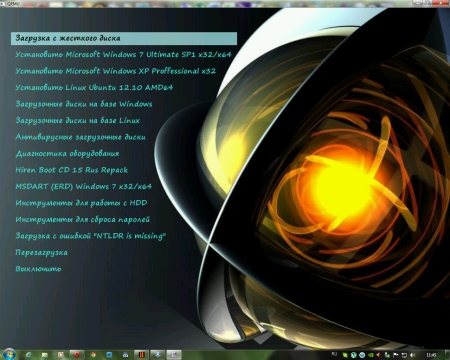Launch Internet Explorer from the taskbar
The width and height of the screenshot is (450, 360).
point(28,355)
